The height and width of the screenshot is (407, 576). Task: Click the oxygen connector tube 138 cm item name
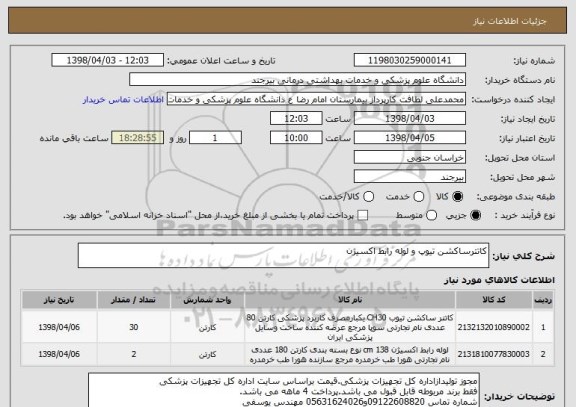coord(350,355)
